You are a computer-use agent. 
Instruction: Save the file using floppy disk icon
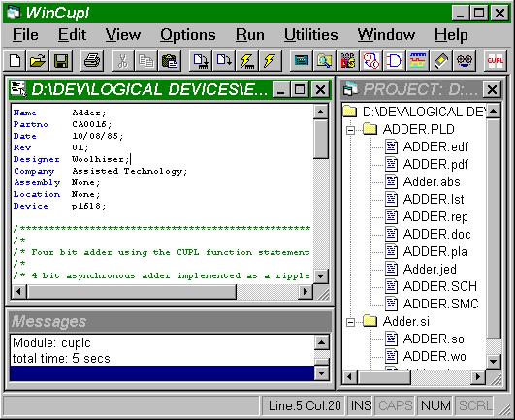coord(61,61)
